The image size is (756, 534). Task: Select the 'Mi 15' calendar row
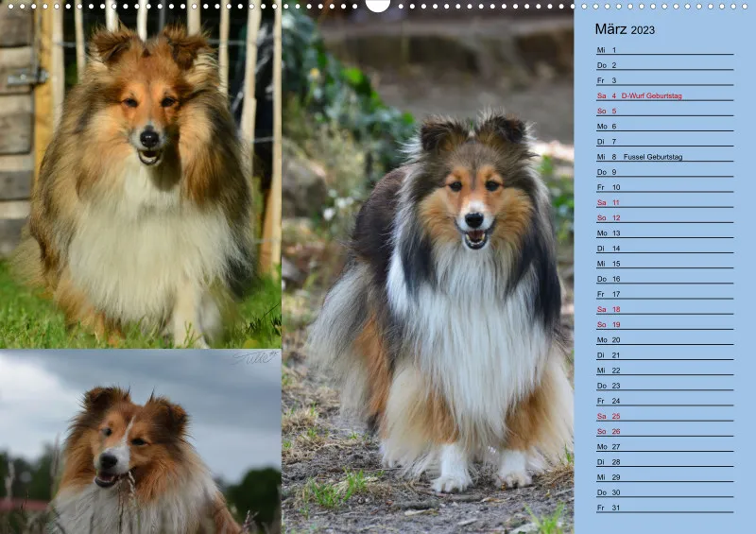[x=664, y=264]
